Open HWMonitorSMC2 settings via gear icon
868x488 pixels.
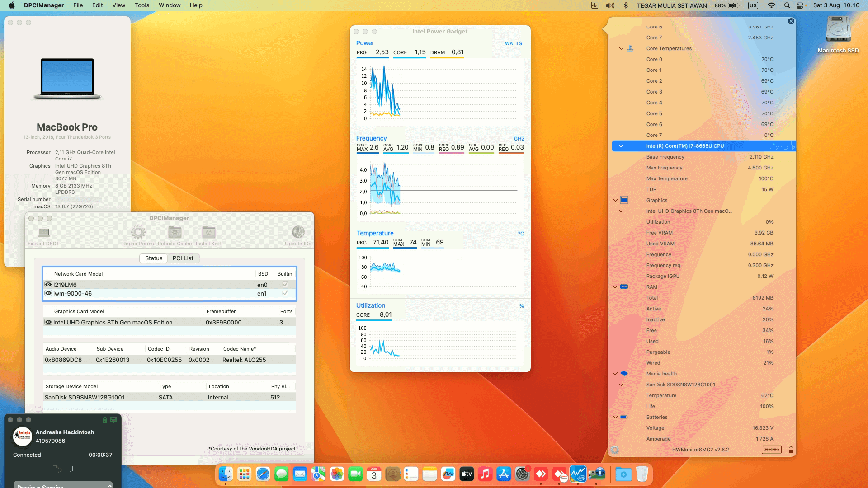click(x=614, y=450)
